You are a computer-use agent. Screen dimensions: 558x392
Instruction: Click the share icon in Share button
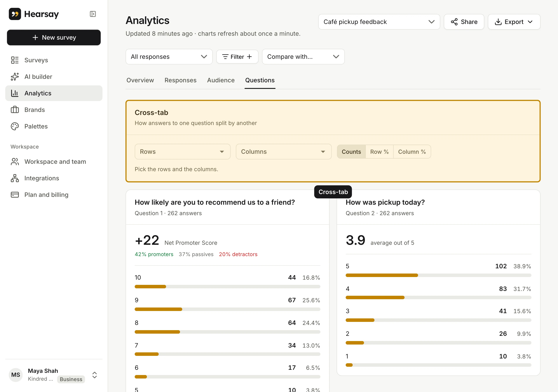(x=454, y=22)
